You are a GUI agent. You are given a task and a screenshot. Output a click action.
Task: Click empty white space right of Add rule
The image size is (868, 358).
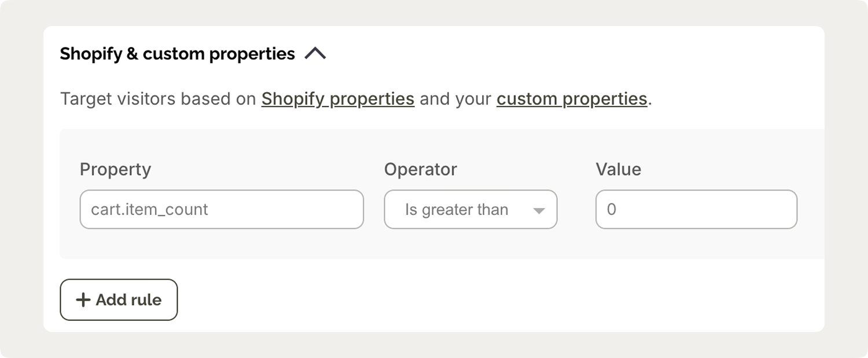[x=463, y=300]
